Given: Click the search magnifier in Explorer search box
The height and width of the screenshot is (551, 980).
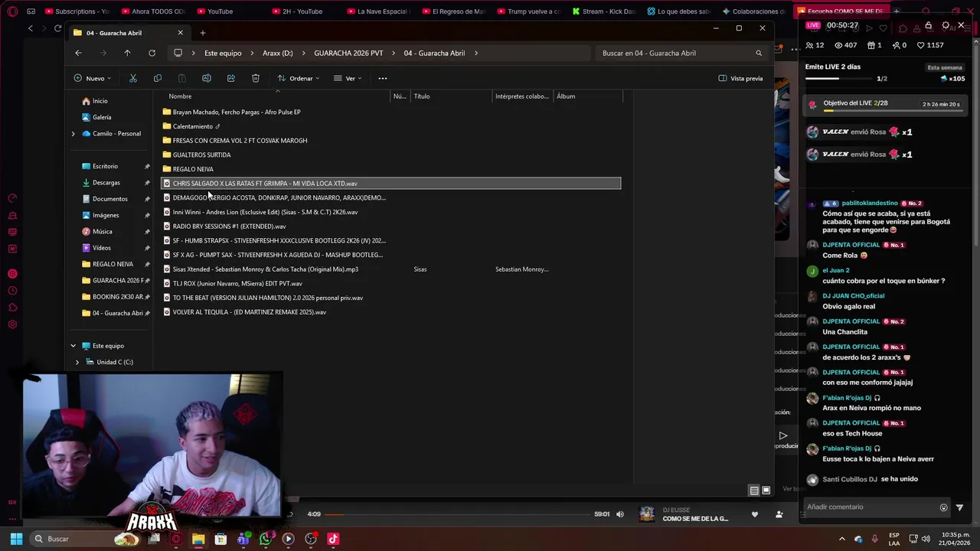Looking at the screenshot, I should [x=759, y=53].
